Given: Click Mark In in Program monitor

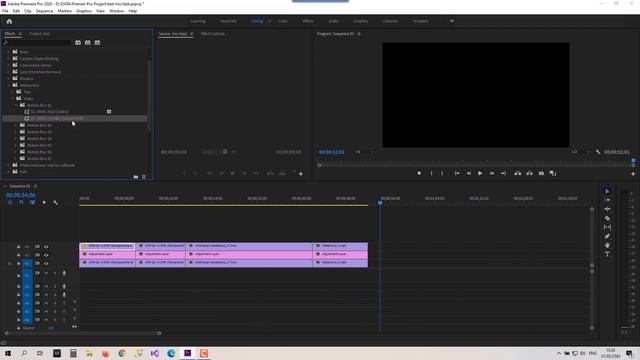Looking at the screenshot, I should point(431,173).
